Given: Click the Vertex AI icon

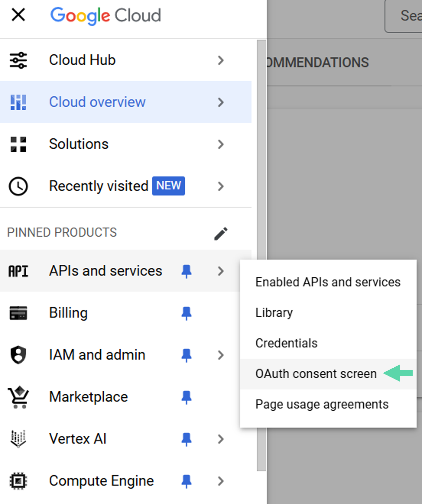Looking at the screenshot, I should (x=18, y=439).
